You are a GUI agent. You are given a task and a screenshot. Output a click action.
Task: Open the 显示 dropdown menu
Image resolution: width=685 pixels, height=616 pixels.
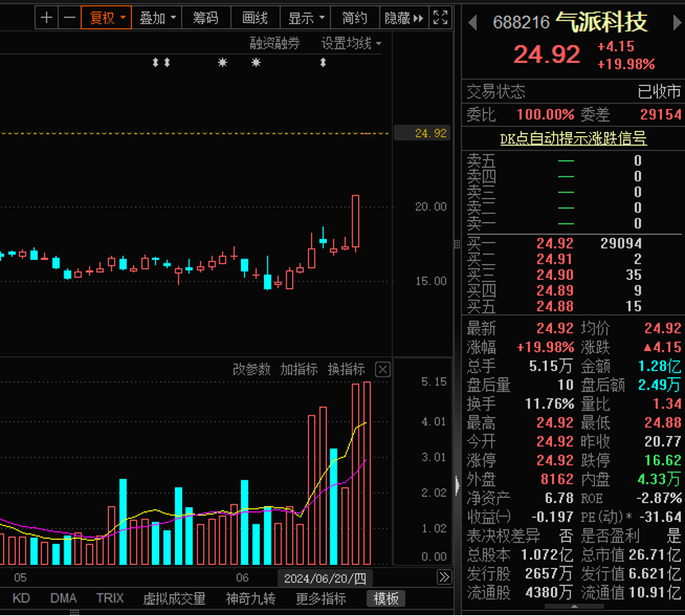click(x=306, y=18)
